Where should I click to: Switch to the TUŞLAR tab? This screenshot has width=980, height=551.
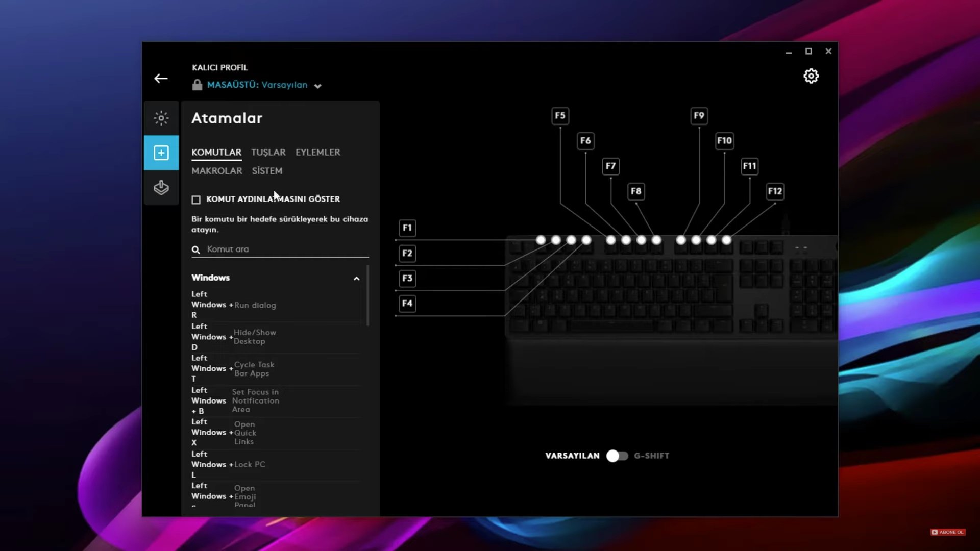click(268, 152)
